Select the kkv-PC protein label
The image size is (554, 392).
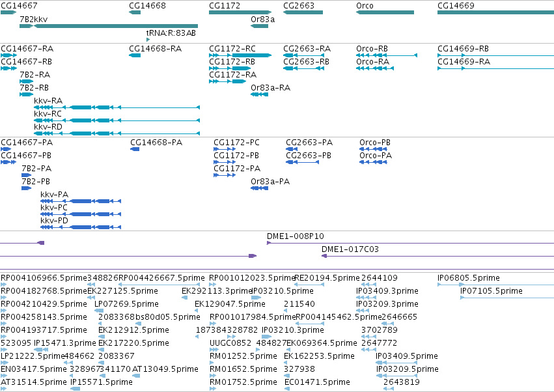(x=54, y=208)
